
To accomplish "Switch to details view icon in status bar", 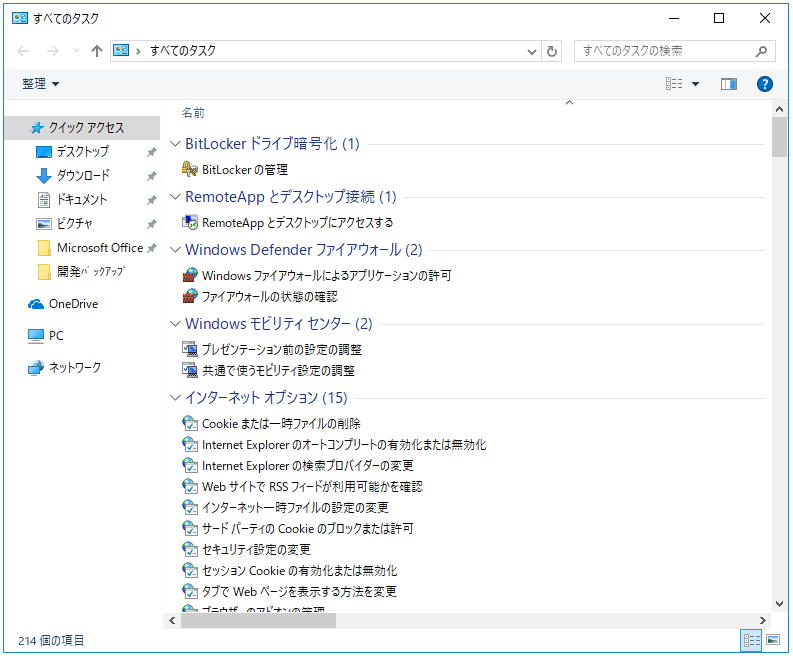I will [752, 641].
